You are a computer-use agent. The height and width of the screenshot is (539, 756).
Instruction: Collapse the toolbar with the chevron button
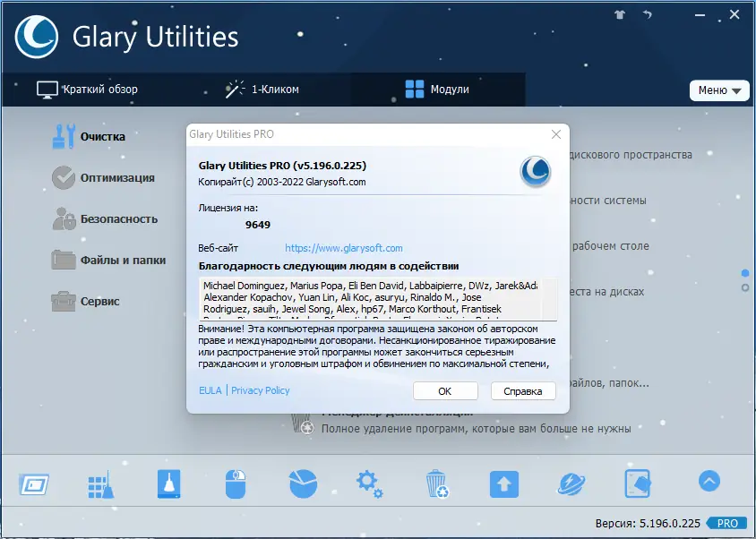709,482
